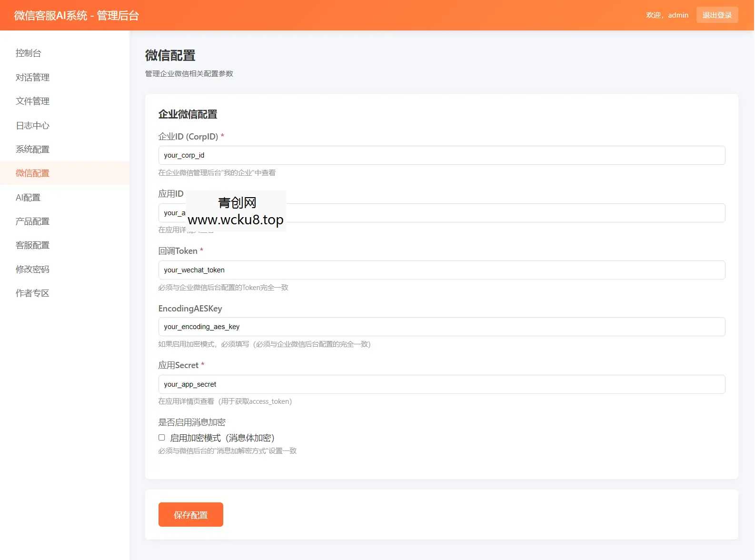This screenshot has height=560, width=755.
Task: Click the 微信客服AI系统 - 管理后台 header title
Action: [x=77, y=15]
